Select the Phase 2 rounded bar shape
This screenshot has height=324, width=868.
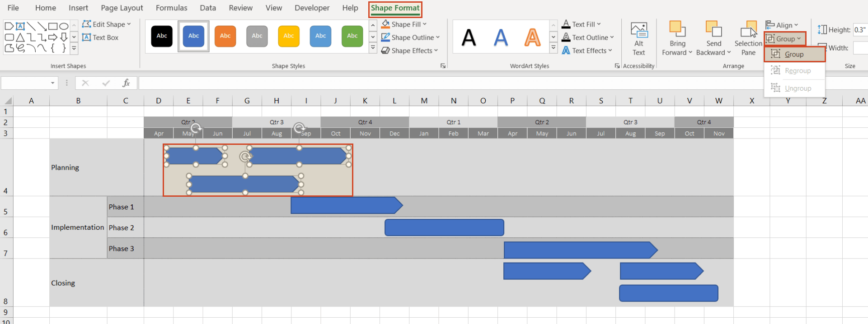pyautogui.click(x=444, y=227)
